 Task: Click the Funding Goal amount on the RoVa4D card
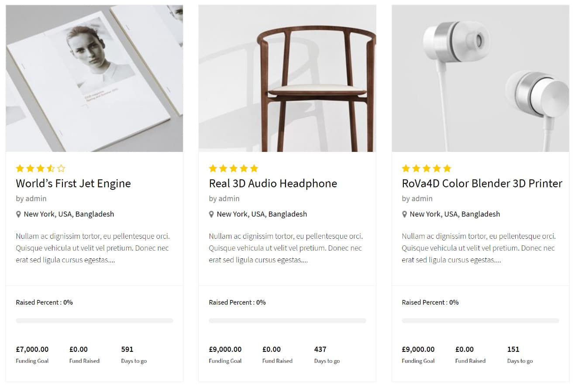[x=418, y=349]
